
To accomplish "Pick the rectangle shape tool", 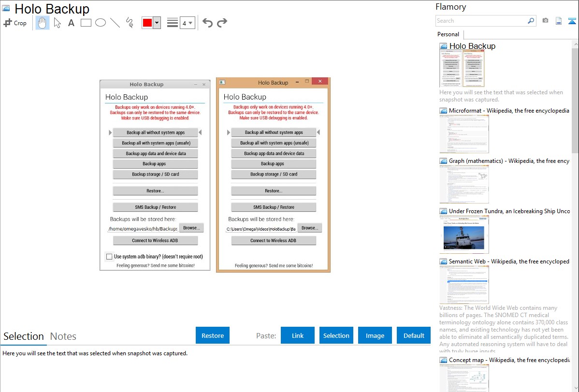I will [86, 23].
